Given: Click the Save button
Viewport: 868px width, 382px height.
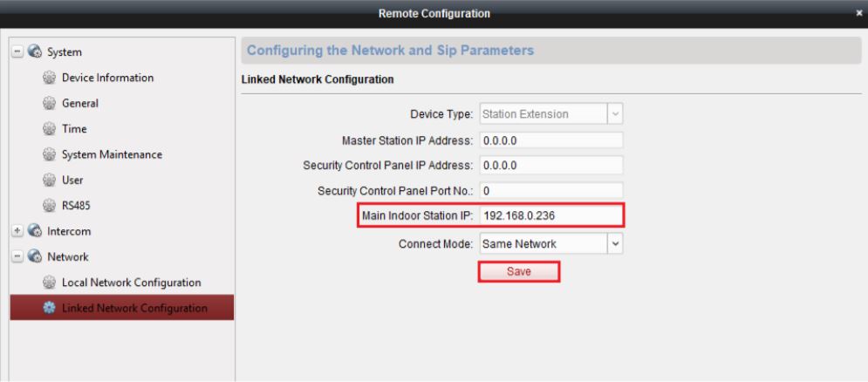Looking at the screenshot, I should (x=519, y=272).
